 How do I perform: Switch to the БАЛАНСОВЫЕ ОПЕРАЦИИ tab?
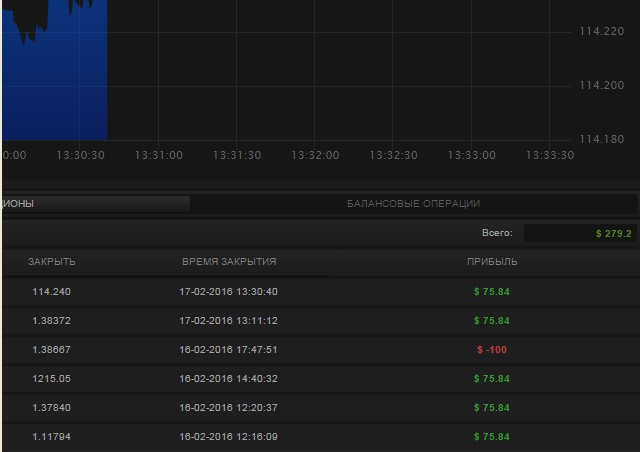[413, 203]
